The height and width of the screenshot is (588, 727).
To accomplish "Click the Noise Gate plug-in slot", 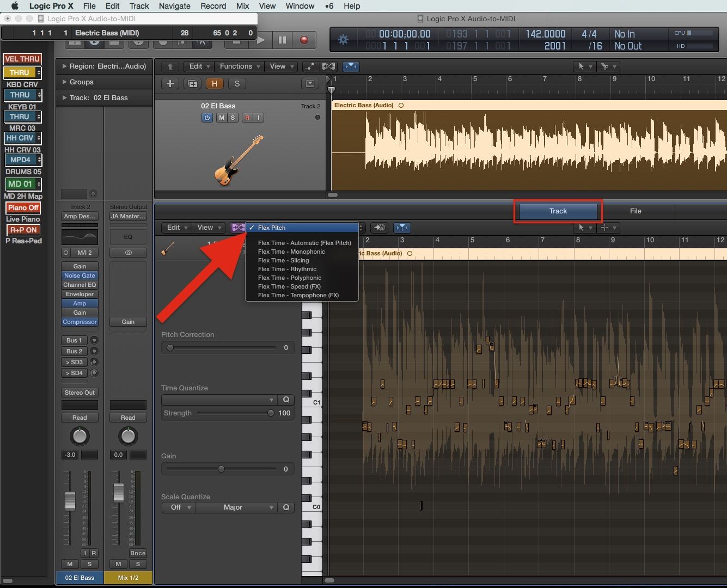I will pyautogui.click(x=80, y=275).
